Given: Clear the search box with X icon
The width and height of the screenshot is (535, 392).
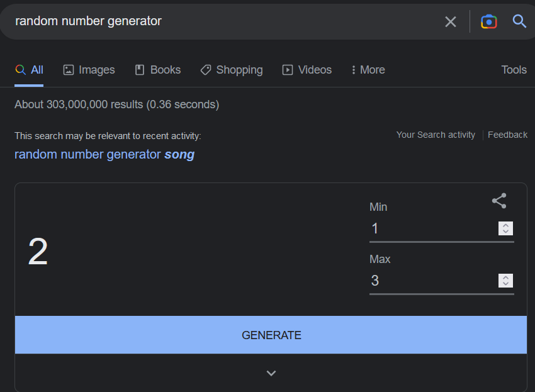Looking at the screenshot, I should (451, 22).
